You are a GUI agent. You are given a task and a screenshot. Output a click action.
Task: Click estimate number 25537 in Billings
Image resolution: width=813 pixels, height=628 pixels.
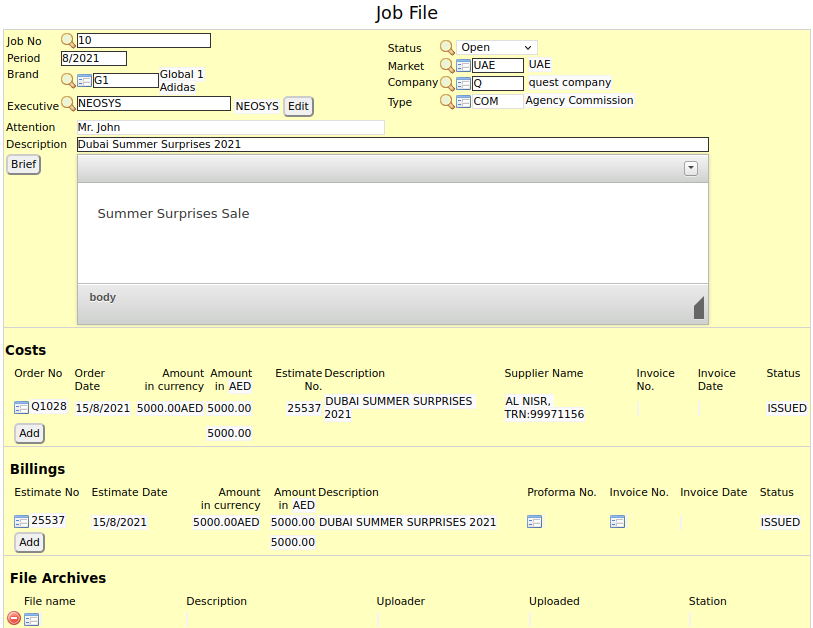click(48, 520)
